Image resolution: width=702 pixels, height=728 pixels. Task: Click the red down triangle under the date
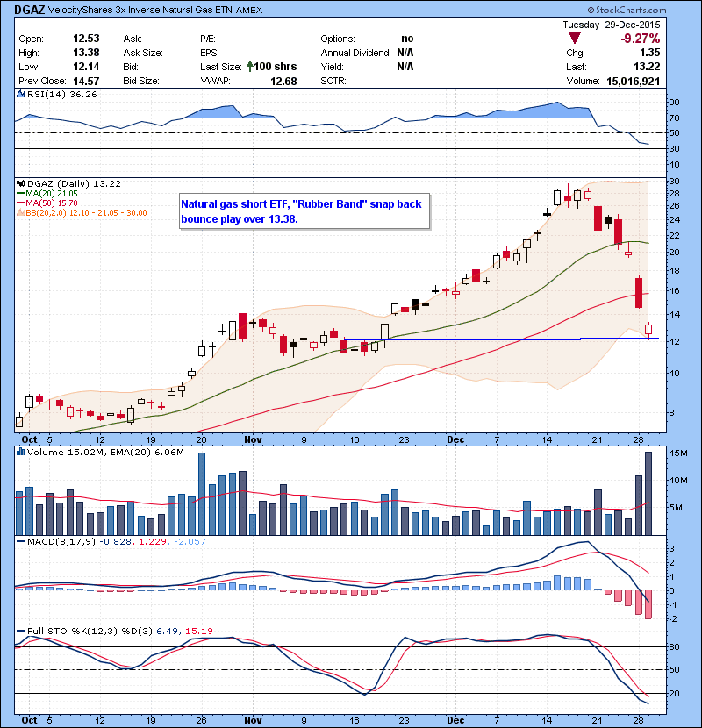(x=574, y=39)
